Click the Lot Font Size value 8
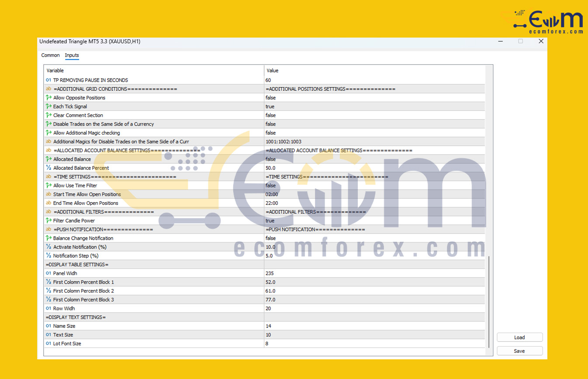 coord(267,344)
